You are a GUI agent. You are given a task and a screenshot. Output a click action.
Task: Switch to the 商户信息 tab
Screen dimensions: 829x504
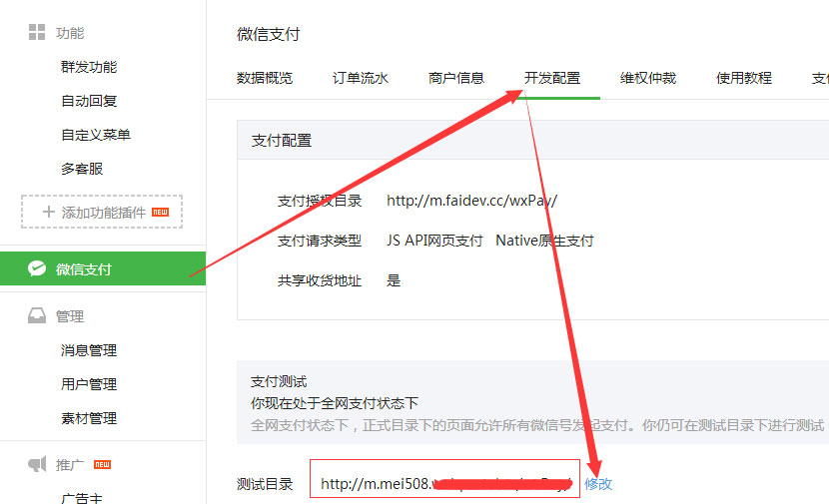pos(455,78)
